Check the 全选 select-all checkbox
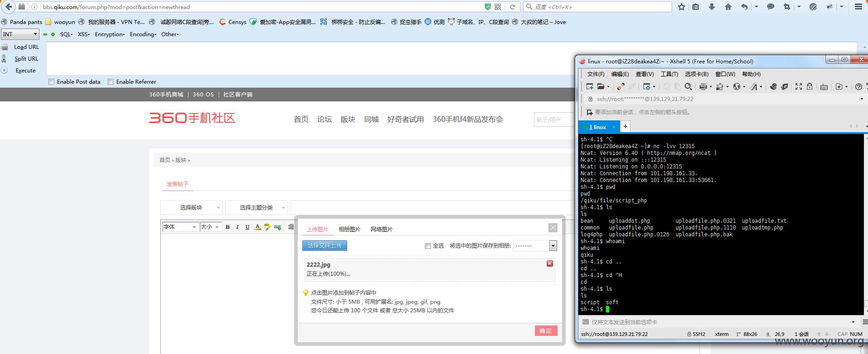Viewport: 868px width, 354px height. click(x=428, y=246)
